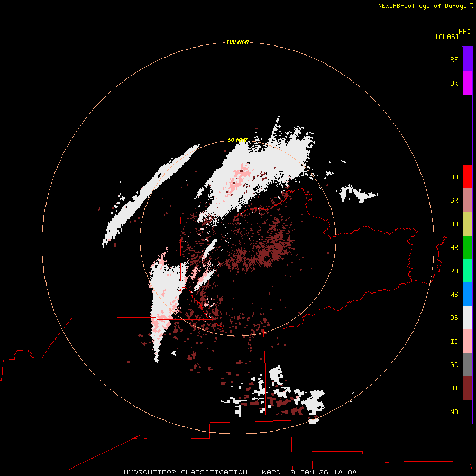
Task: Click the DS white color swatch
Action: pyautogui.click(x=467, y=317)
